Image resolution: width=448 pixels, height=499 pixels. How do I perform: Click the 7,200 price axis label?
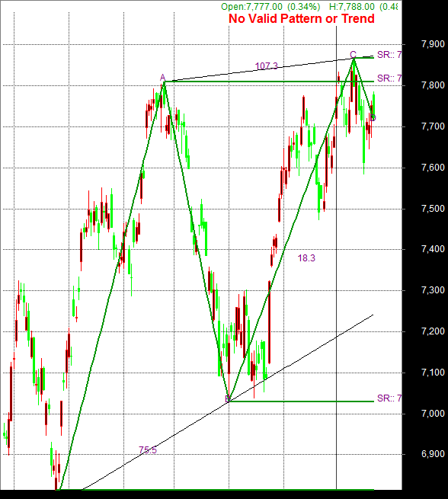pos(433,331)
